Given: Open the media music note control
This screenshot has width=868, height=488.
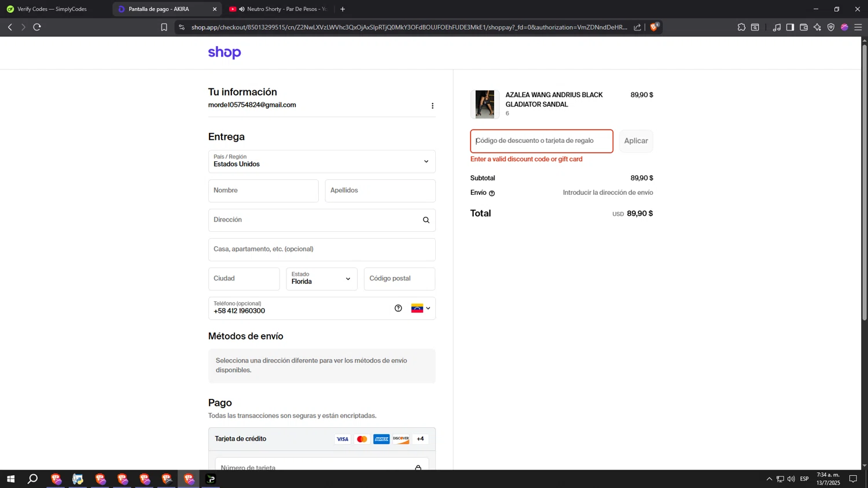Looking at the screenshot, I should 777,27.
